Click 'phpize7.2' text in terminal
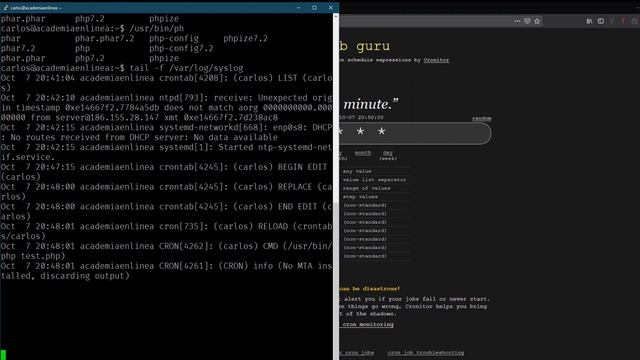This screenshot has width=640, height=360. click(245, 38)
